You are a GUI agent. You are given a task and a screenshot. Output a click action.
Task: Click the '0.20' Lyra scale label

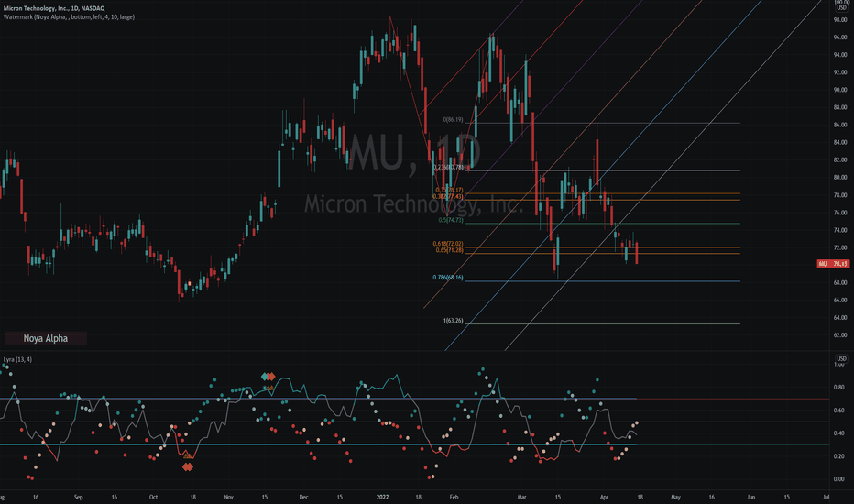tap(838, 456)
